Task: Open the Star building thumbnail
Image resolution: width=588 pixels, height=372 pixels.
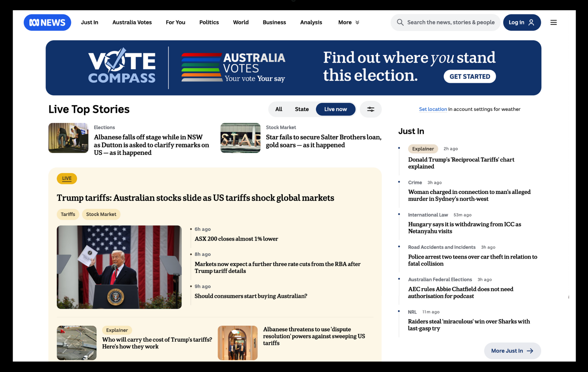Action: 240,138
